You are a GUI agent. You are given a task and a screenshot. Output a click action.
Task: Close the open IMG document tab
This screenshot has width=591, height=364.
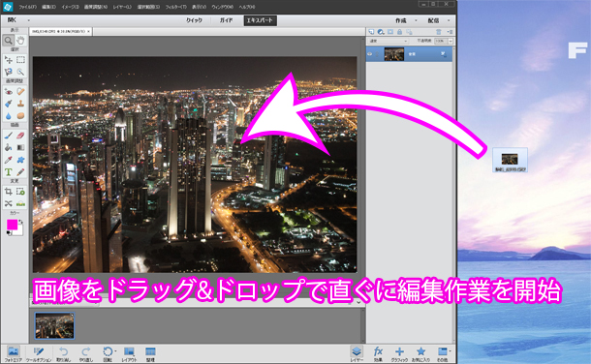pos(88,32)
